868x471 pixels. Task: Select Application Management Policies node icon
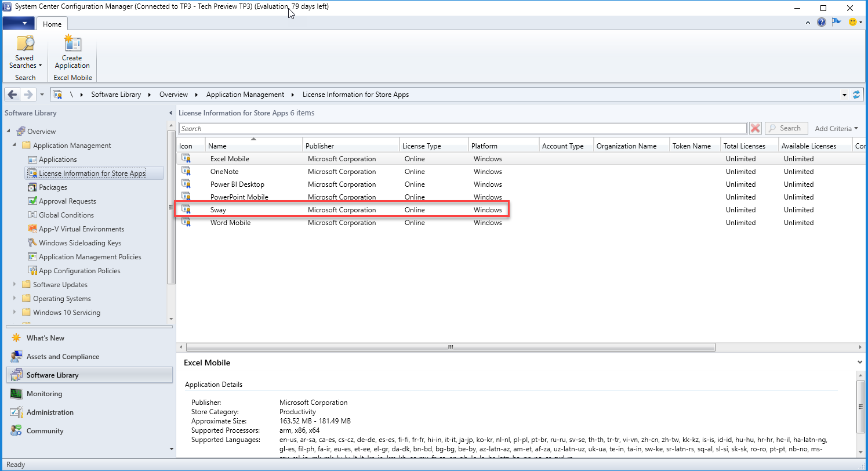coord(32,257)
